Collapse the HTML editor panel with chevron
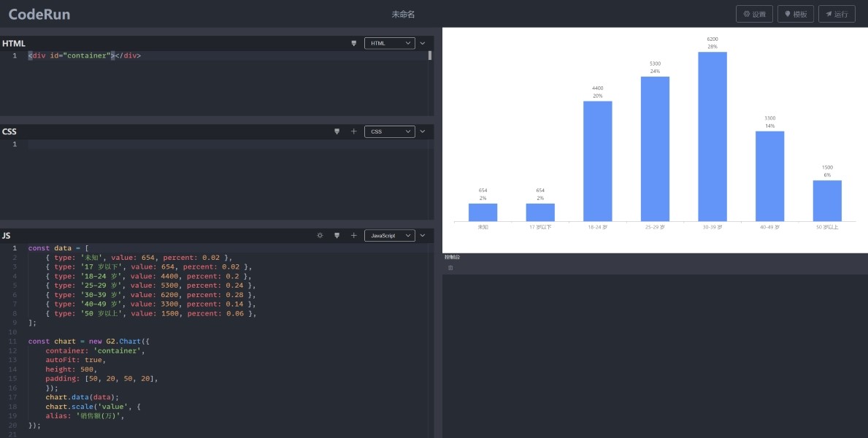868x438 pixels. tap(423, 43)
